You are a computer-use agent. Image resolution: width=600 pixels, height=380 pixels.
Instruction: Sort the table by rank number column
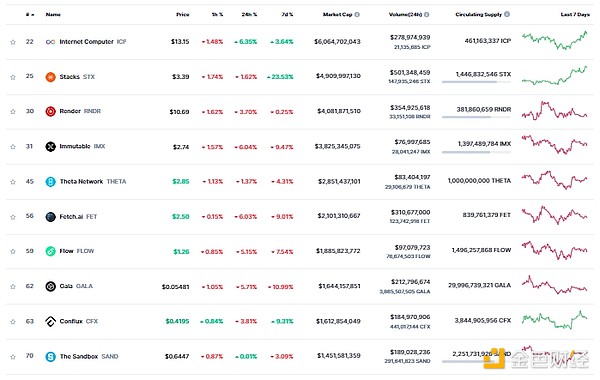(x=29, y=15)
